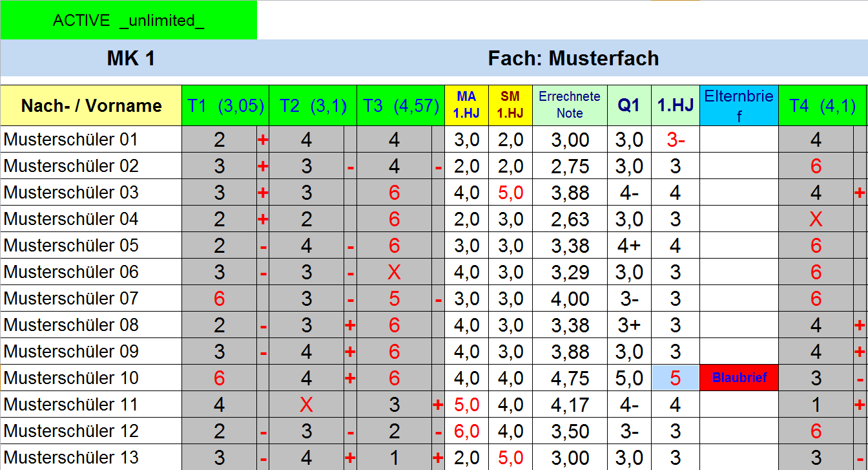
Task: Click the red T3 "X" of Musterschüler 06
Action: point(394,272)
